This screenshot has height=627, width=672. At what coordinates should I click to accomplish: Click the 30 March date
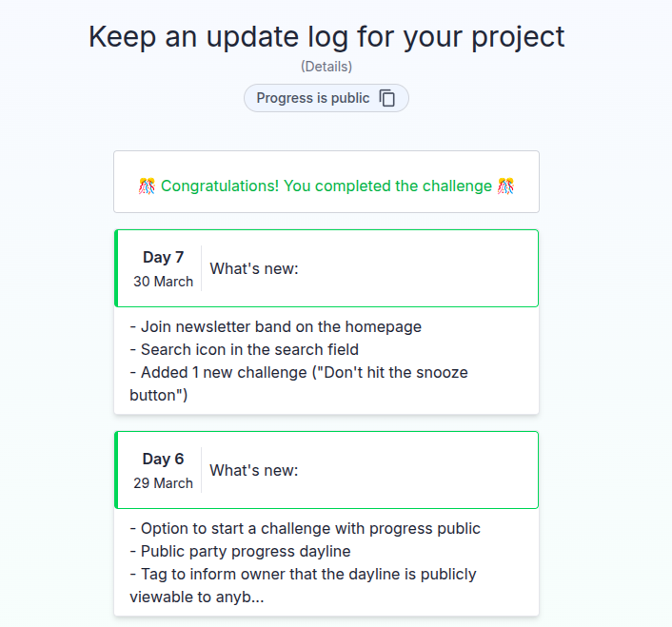[163, 282]
